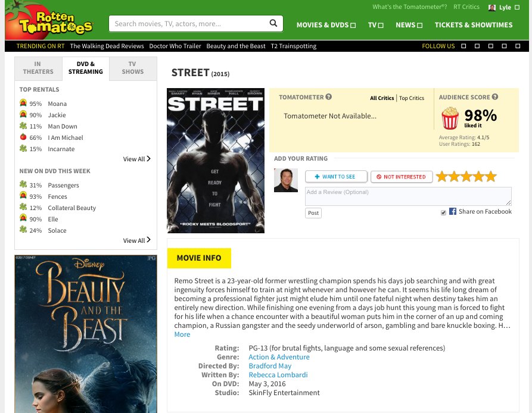Click rotten splat icon beside Man Down

(x=23, y=126)
